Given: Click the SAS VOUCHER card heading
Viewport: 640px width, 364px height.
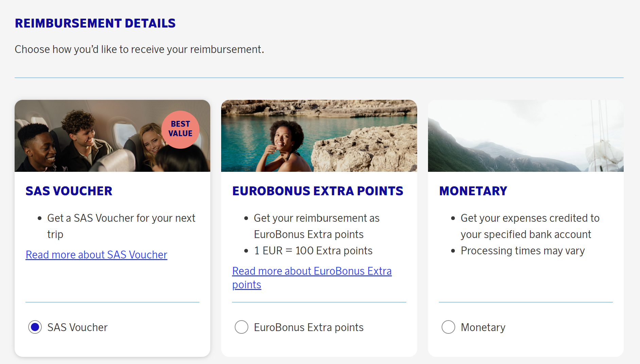Looking at the screenshot, I should coord(69,191).
